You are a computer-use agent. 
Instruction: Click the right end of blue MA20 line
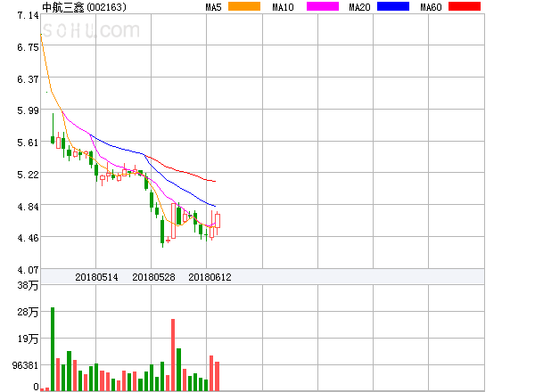pyautogui.click(x=215, y=206)
